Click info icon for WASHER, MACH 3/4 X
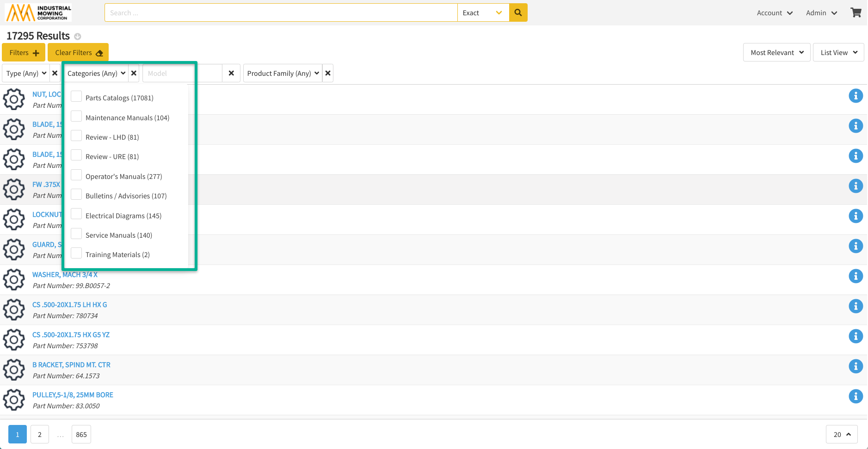The image size is (868, 449). coord(856,276)
